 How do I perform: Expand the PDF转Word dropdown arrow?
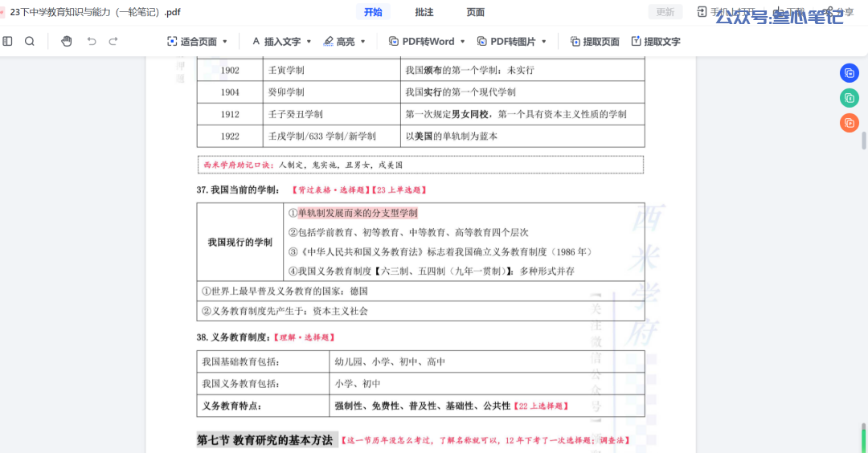coord(463,42)
